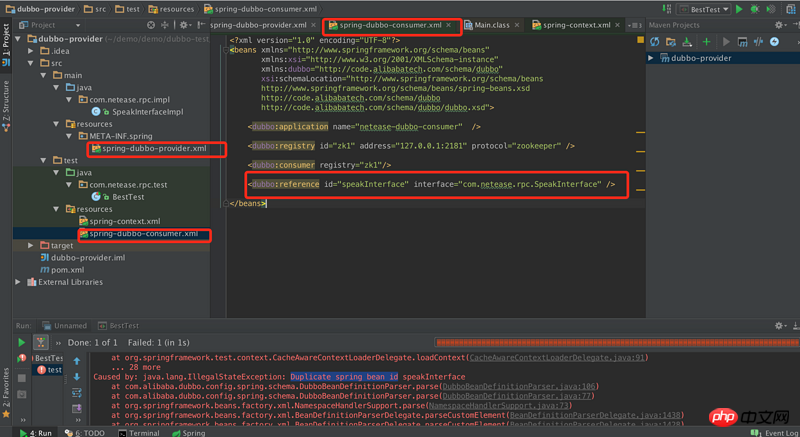The height and width of the screenshot is (437, 800).
Task: Open DubboBeanDefinitionParser.java:77 stack link
Action: point(517,396)
